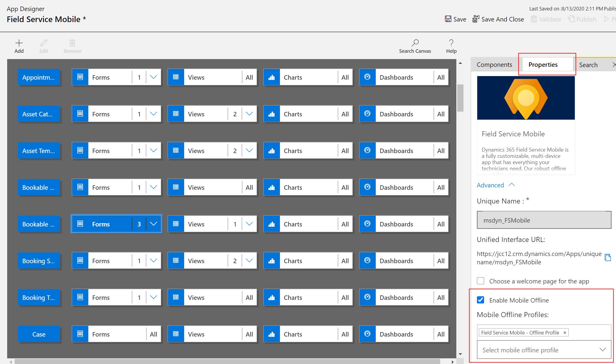The image size is (616, 364).
Task: Expand Forms dropdown in Appointment row
Action: [153, 77]
